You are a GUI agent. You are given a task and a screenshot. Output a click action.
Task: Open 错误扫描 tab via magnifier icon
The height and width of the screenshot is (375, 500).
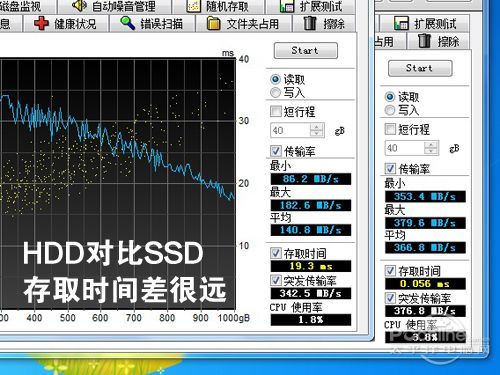(x=127, y=23)
